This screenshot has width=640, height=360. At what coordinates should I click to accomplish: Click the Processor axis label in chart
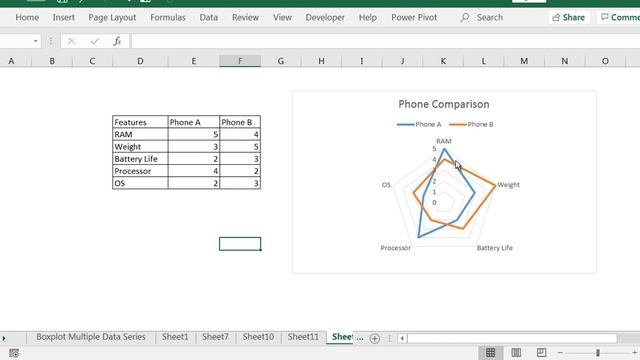point(396,248)
